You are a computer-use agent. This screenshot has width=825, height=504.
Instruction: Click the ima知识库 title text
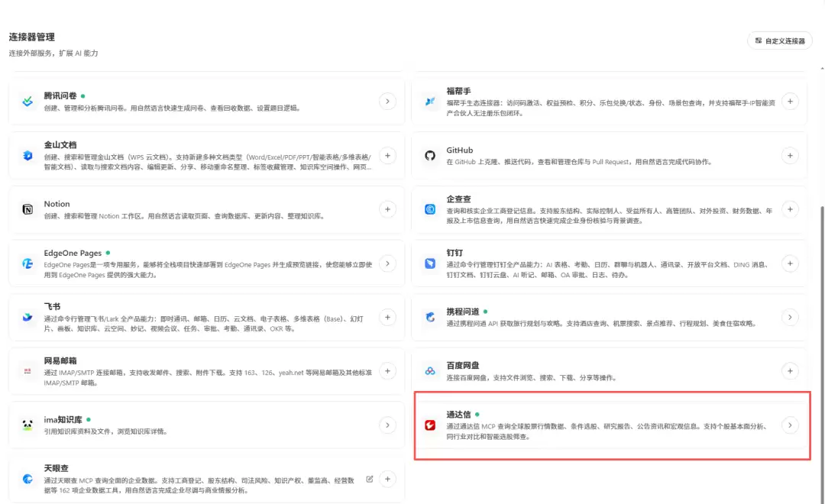(x=63, y=420)
